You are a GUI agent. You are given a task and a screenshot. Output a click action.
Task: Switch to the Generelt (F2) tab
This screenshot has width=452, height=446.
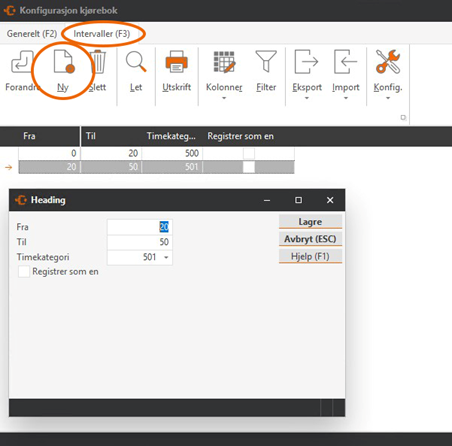(x=32, y=34)
